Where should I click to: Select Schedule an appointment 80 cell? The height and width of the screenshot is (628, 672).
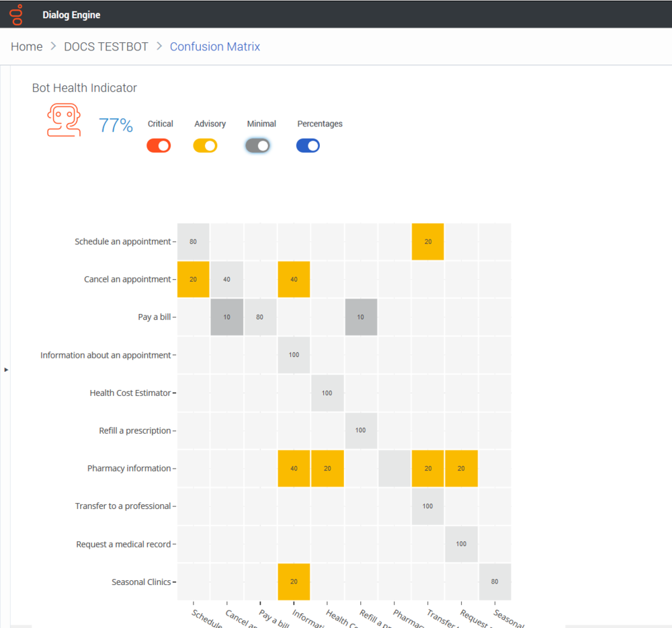pyautogui.click(x=194, y=242)
